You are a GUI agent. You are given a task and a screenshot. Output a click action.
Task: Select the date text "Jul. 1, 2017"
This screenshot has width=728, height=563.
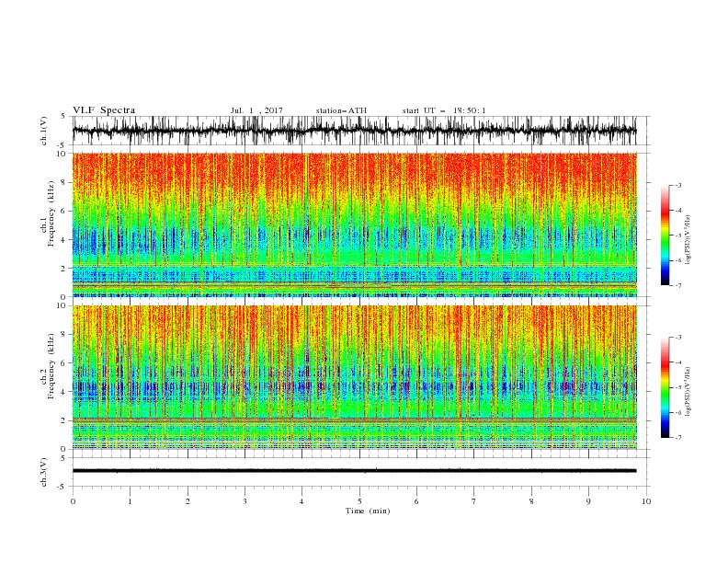256,110
